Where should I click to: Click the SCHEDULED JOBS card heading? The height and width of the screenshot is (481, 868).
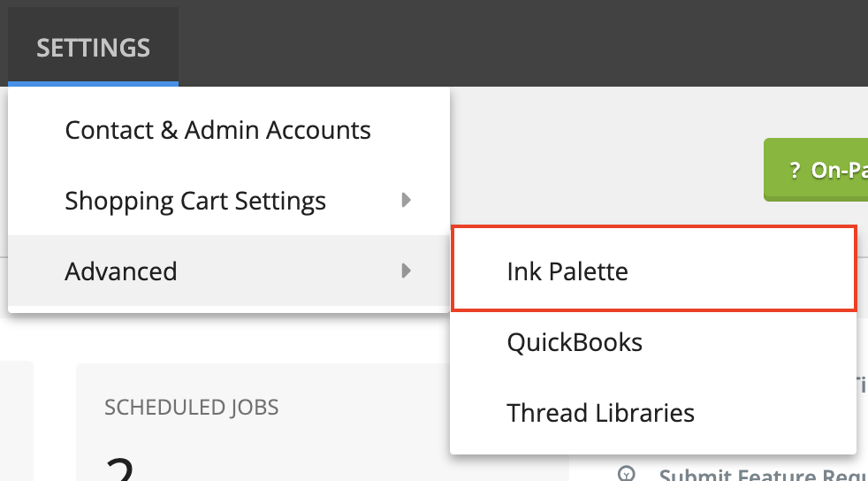click(x=191, y=407)
